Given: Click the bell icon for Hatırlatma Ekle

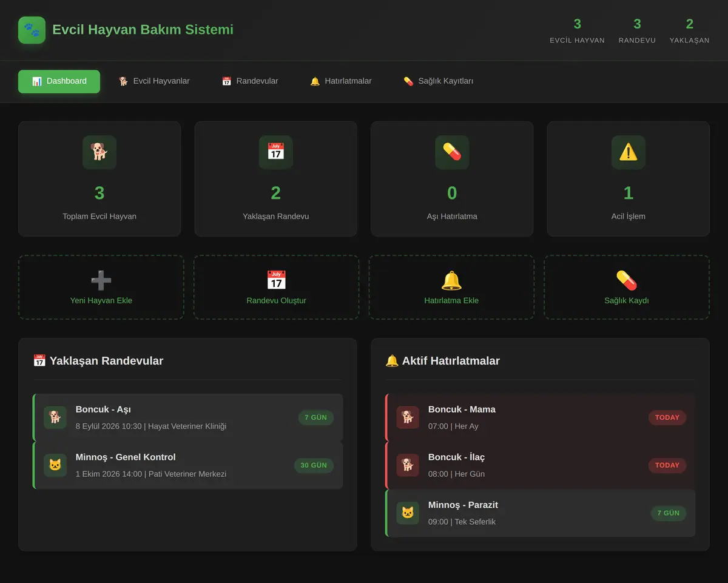Looking at the screenshot, I should pyautogui.click(x=451, y=280).
